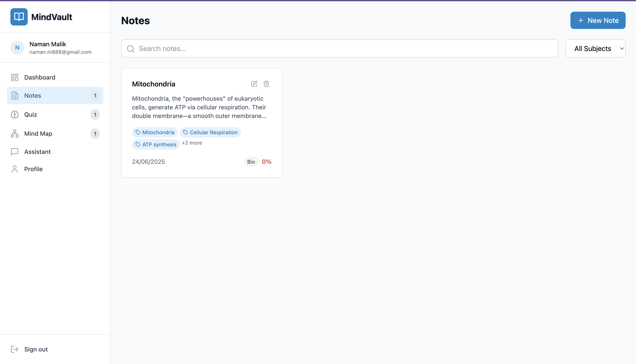The image size is (636, 364).
Task: Click the user avatar circle with N
Action: [x=17, y=48]
